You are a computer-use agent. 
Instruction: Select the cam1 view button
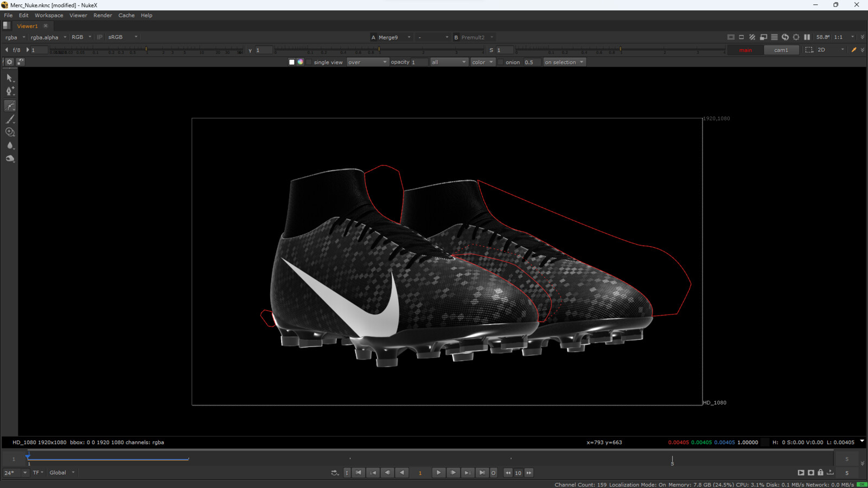tap(781, 50)
